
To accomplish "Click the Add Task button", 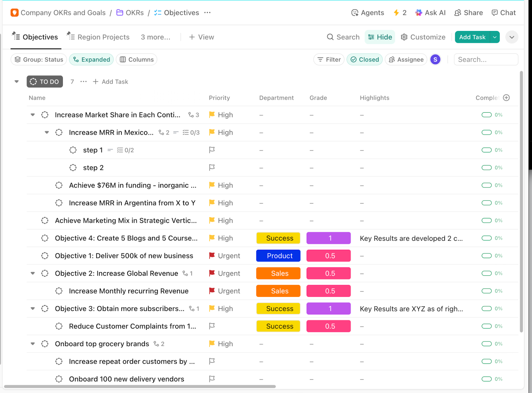I will pos(472,37).
